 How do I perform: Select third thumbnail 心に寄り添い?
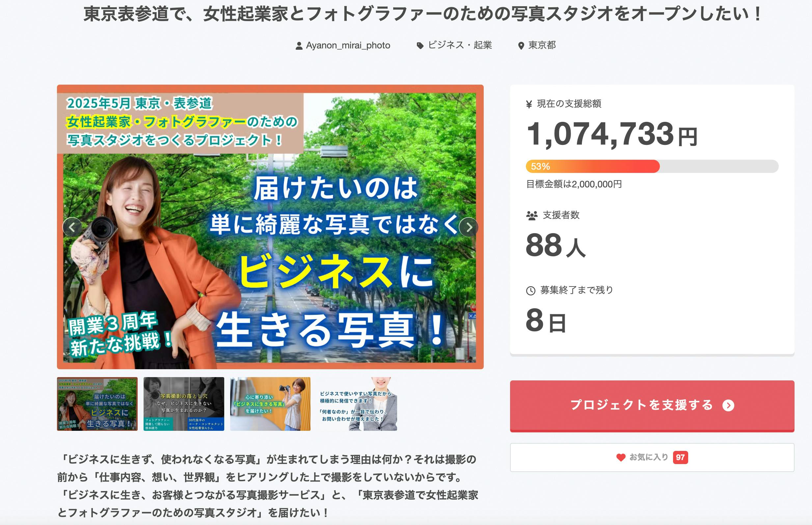[x=270, y=404]
